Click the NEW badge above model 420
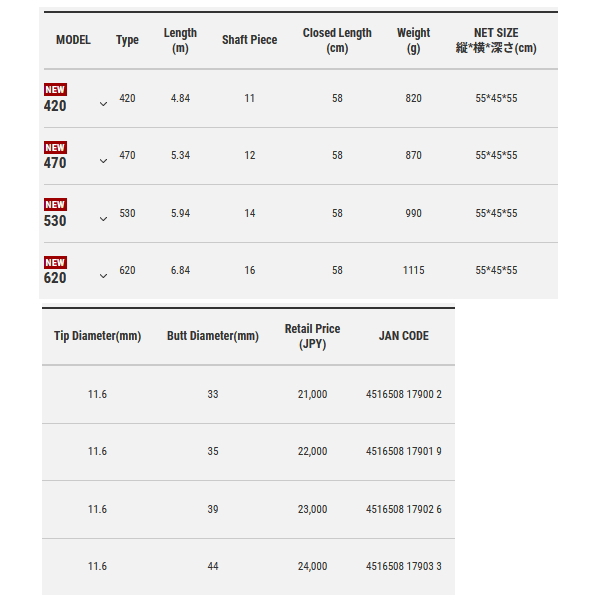This screenshot has height=600, width=600. coord(55,90)
